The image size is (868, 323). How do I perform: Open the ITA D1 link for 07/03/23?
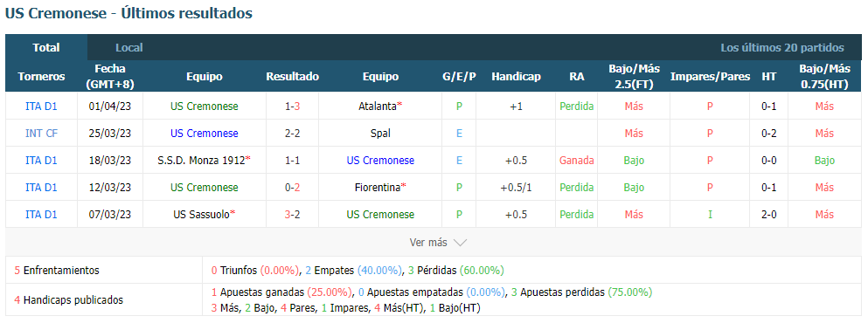[41, 215]
